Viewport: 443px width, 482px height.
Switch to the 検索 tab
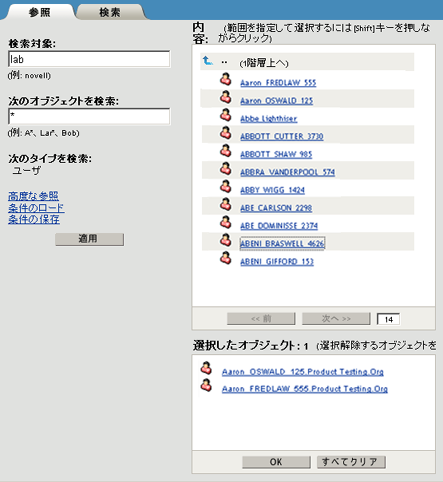(x=110, y=12)
